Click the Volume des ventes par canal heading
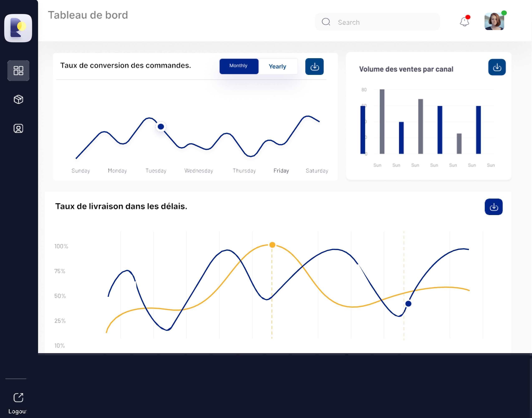The image size is (532, 418). (406, 69)
